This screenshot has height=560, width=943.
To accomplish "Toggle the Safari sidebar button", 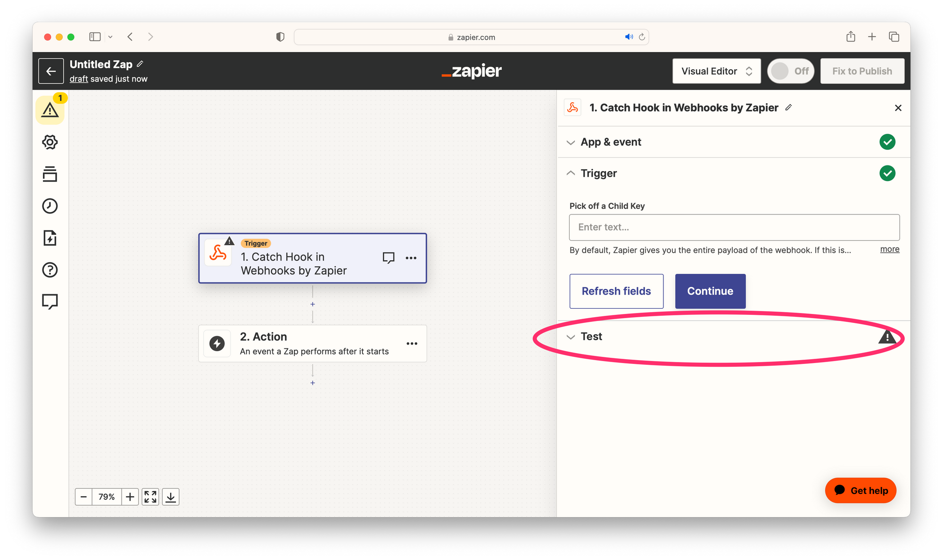I will click(95, 37).
